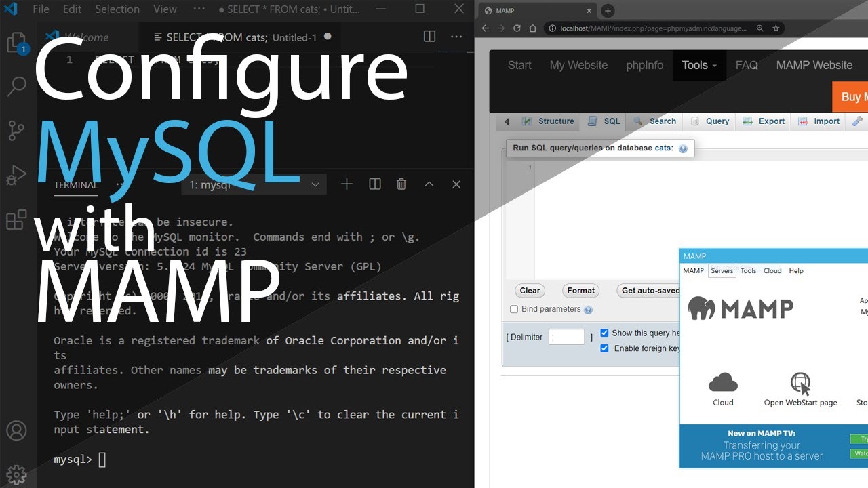Click the split editor icon
This screenshot has height=488, width=868.
[x=429, y=37]
